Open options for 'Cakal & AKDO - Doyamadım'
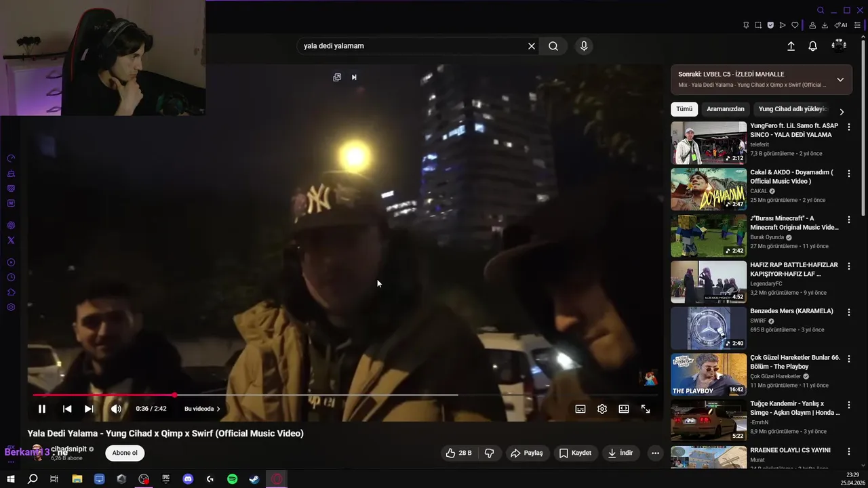 (x=849, y=174)
